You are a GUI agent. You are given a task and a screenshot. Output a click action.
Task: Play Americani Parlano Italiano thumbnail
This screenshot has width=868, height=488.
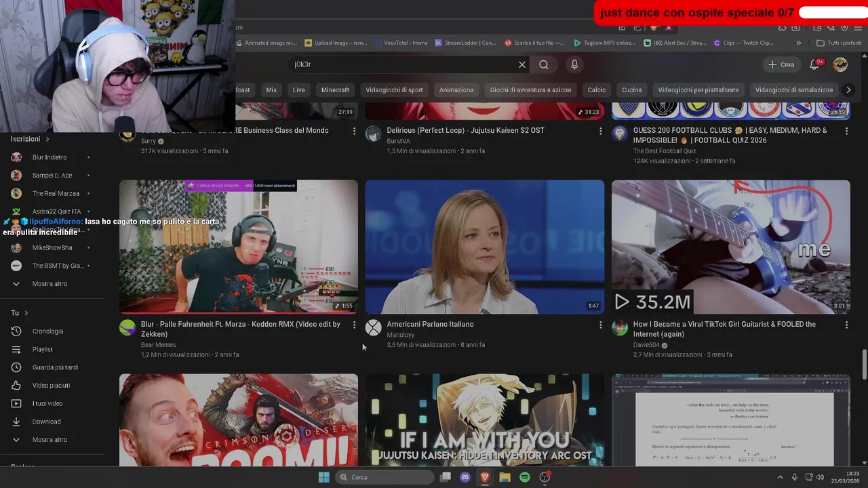click(x=485, y=247)
